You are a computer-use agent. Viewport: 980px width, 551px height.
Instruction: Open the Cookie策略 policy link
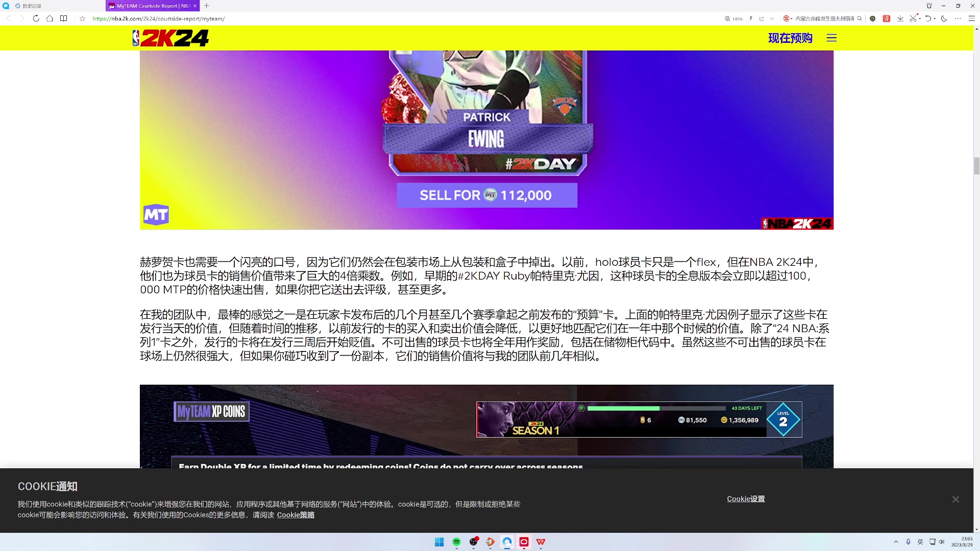click(x=296, y=515)
